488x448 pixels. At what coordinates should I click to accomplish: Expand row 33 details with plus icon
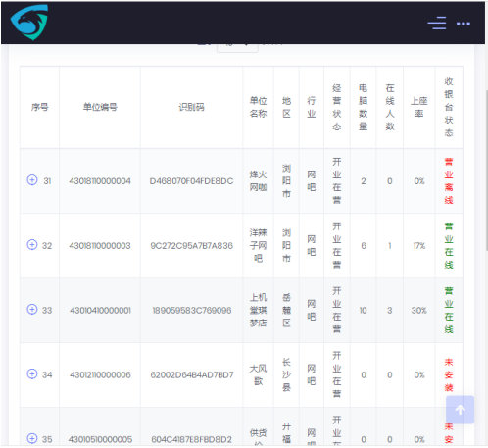pos(32,310)
